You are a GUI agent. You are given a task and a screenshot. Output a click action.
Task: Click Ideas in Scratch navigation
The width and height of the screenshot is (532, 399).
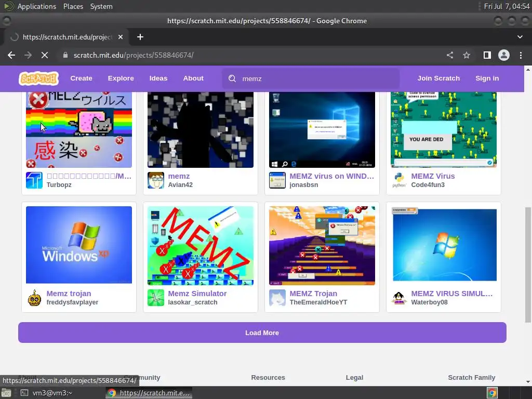point(158,78)
